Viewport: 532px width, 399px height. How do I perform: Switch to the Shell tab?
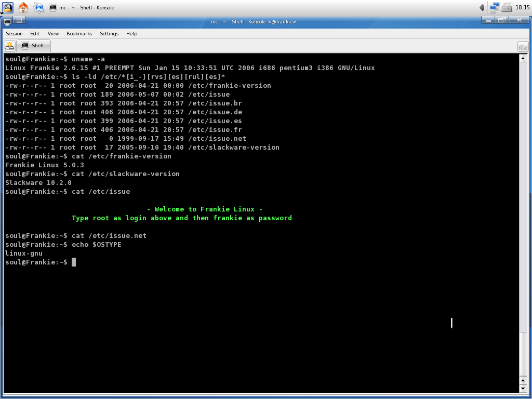click(x=33, y=46)
